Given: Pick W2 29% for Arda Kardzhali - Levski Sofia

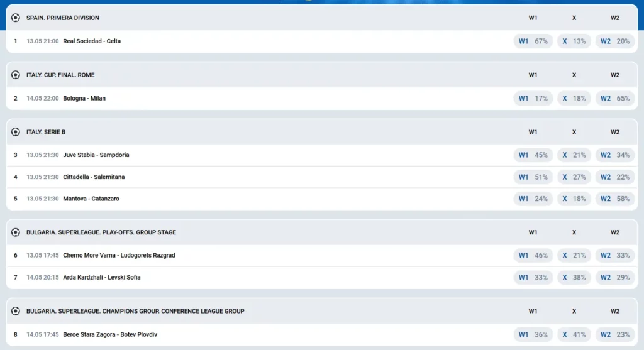Looking at the screenshot, I should 615,277.
